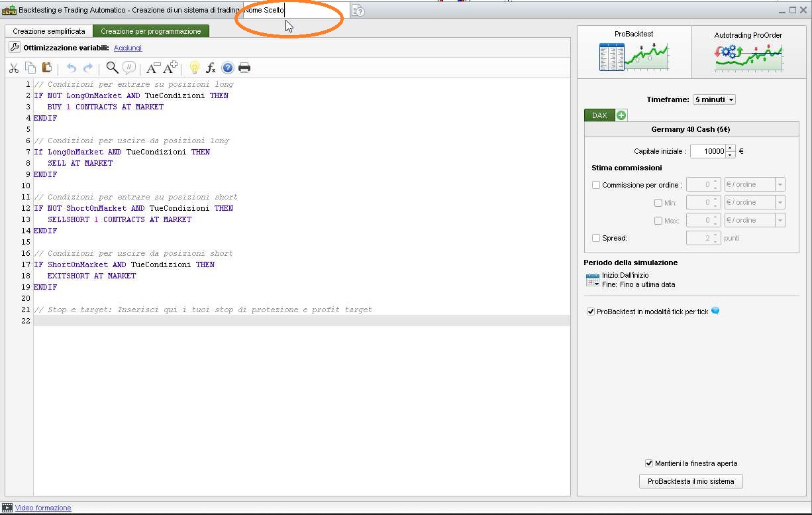Open the fx functions library icon
This screenshot has height=515, width=812.
(211, 68)
